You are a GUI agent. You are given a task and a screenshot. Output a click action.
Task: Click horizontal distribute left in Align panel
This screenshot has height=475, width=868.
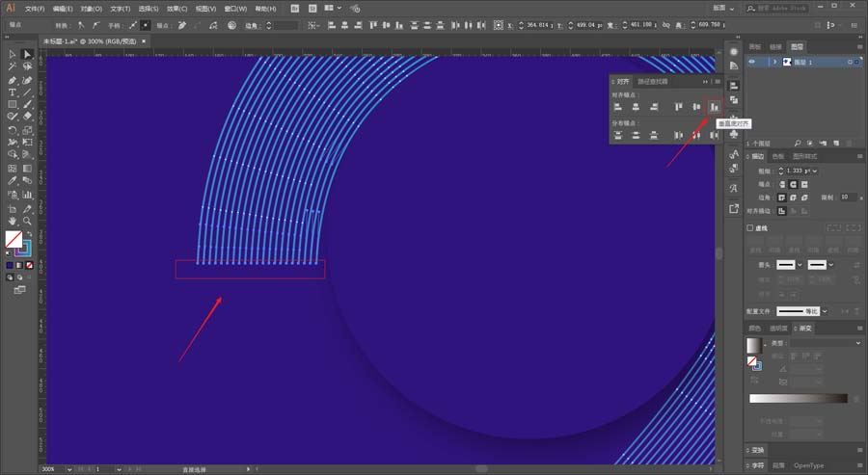[x=678, y=135]
